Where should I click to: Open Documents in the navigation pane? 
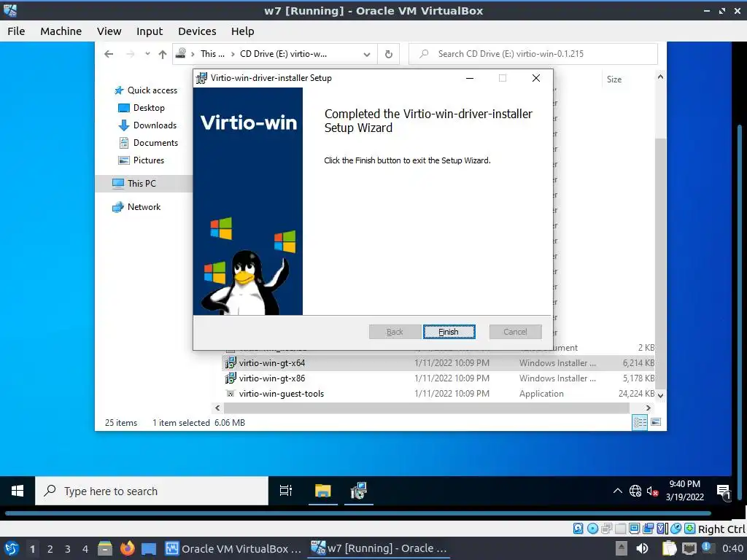[x=147, y=143]
